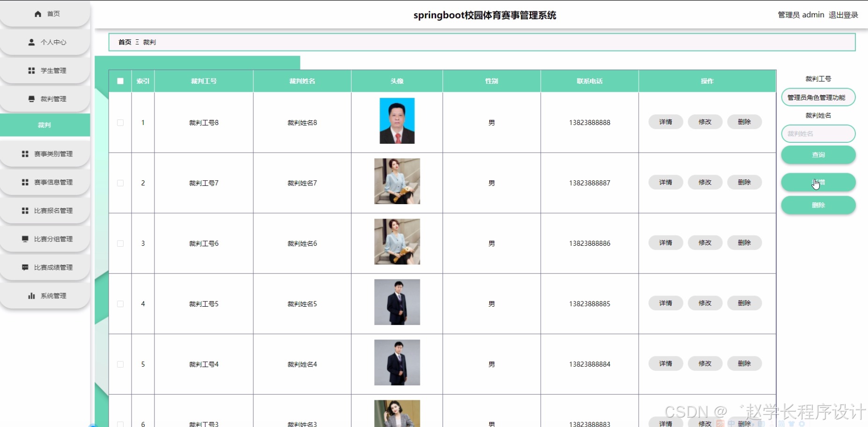Screen dimensions: 868x427
Task: Click the 裁判姓名 search input field
Action: [x=818, y=134]
